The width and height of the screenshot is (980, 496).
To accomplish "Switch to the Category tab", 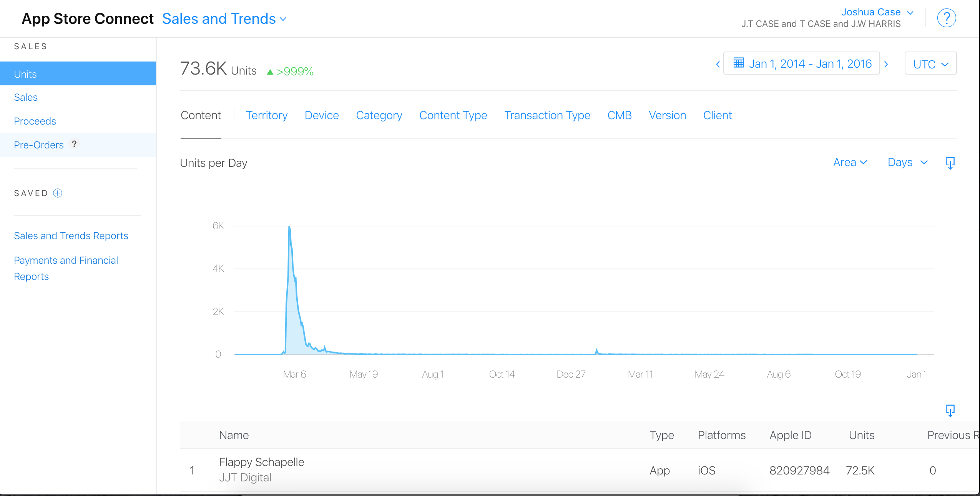I will pos(379,115).
